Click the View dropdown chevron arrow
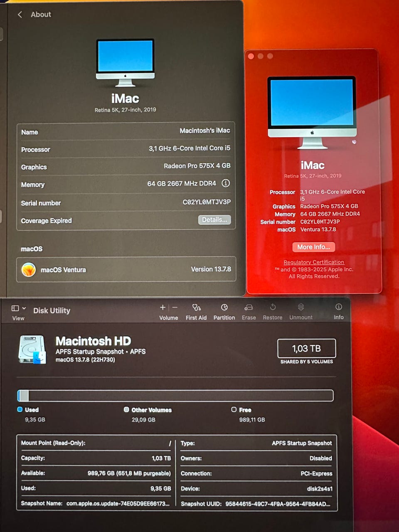The width and height of the screenshot is (399, 532). coord(24,308)
